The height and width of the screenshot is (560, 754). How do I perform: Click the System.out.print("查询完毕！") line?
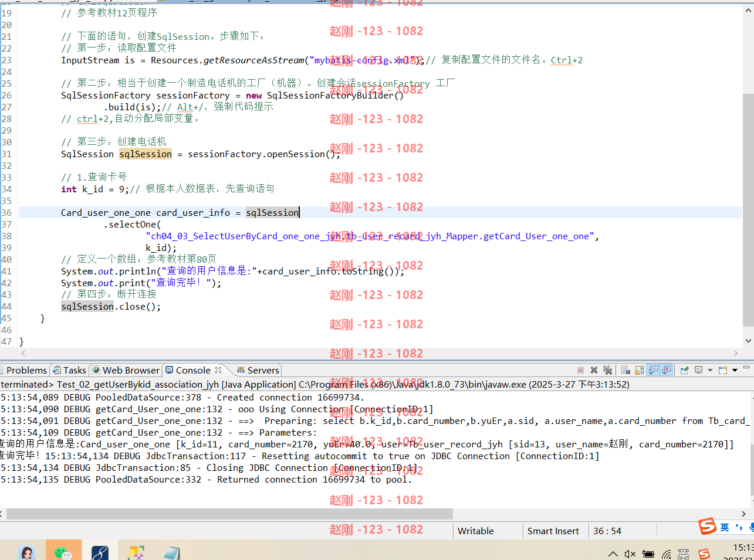click(x=141, y=283)
